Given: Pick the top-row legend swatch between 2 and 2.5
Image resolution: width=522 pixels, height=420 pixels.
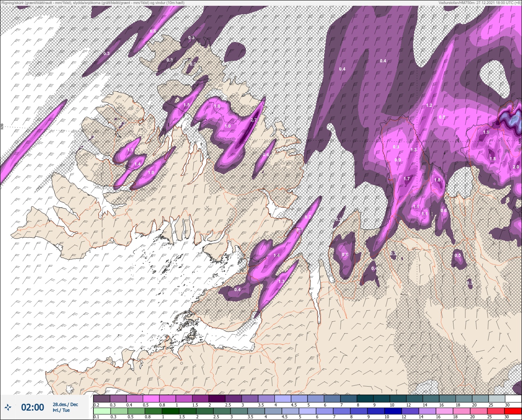Looking at the screenshot, I should (217, 398).
